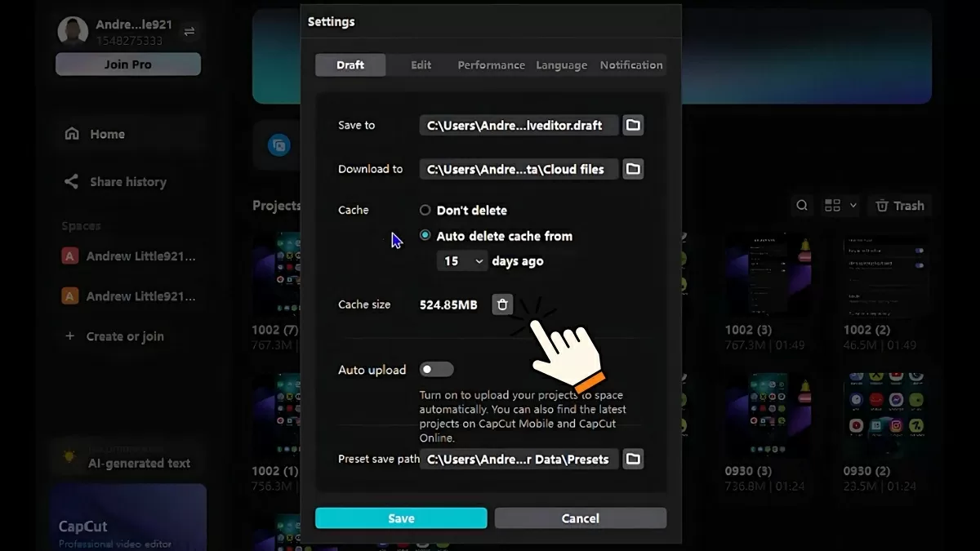
Task: Open folder browser for Save to path
Action: (x=633, y=125)
